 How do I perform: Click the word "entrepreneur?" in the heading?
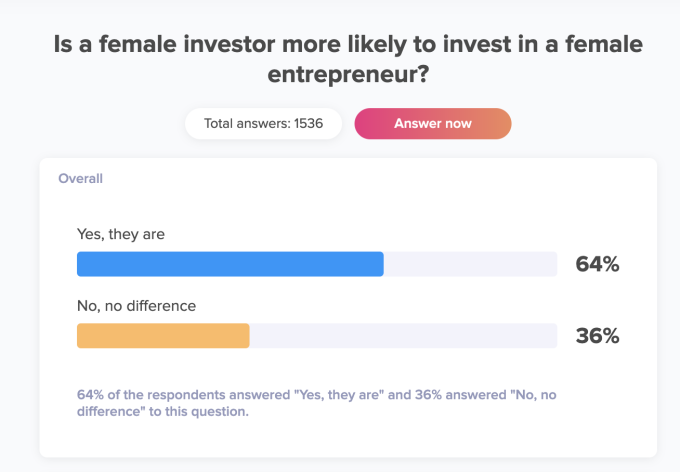pos(348,75)
